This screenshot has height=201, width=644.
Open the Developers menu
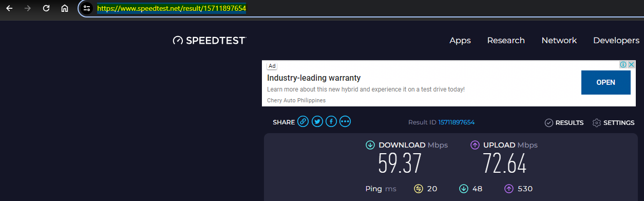click(x=616, y=41)
